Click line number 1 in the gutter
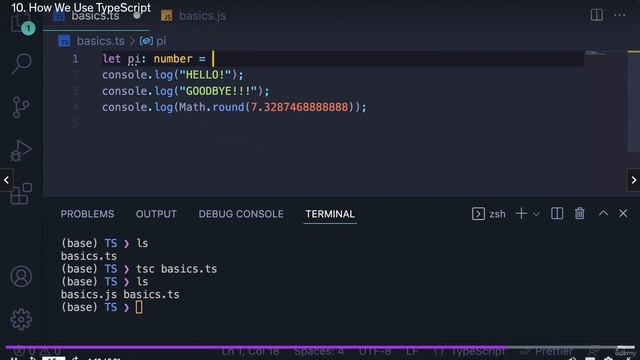Screen dimensions: 640x360 click(x=75, y=59)
